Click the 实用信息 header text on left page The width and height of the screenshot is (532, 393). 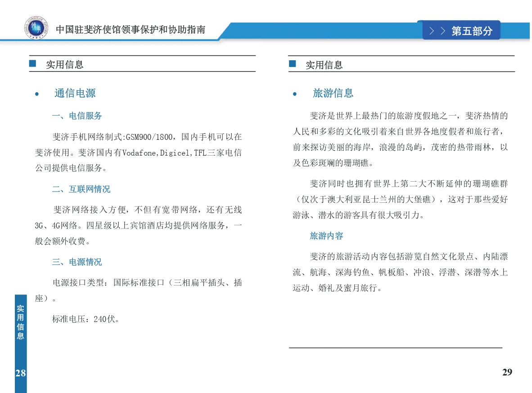tap(64, 64)
